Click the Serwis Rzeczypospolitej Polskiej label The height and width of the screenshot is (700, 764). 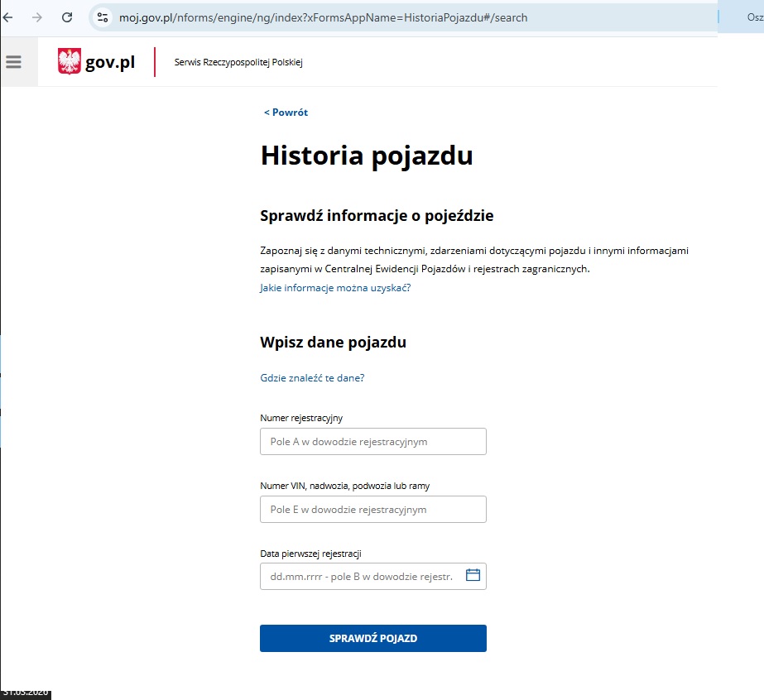pos(238,61)
